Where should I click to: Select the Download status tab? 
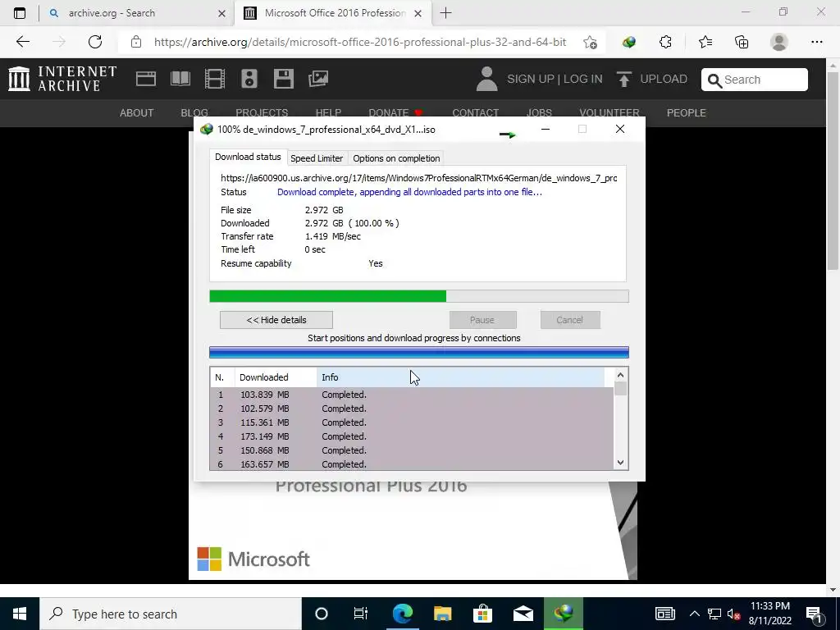[248, 157]
